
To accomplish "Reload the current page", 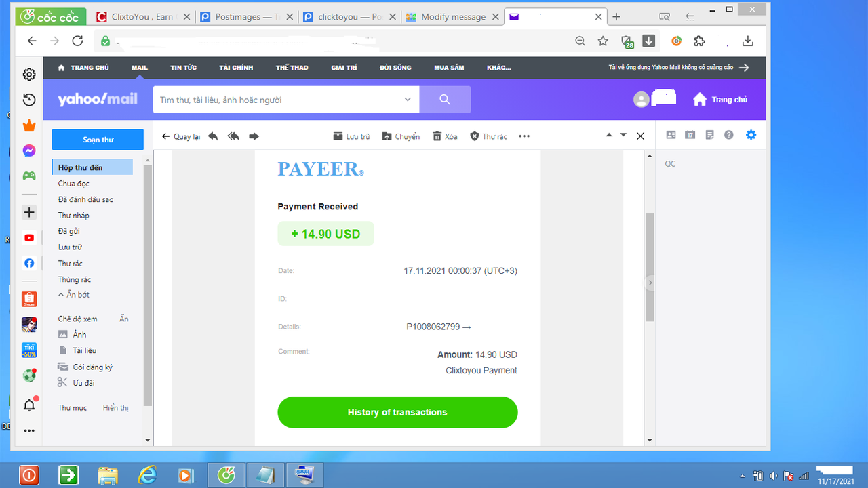I will [x=77, y=41].
